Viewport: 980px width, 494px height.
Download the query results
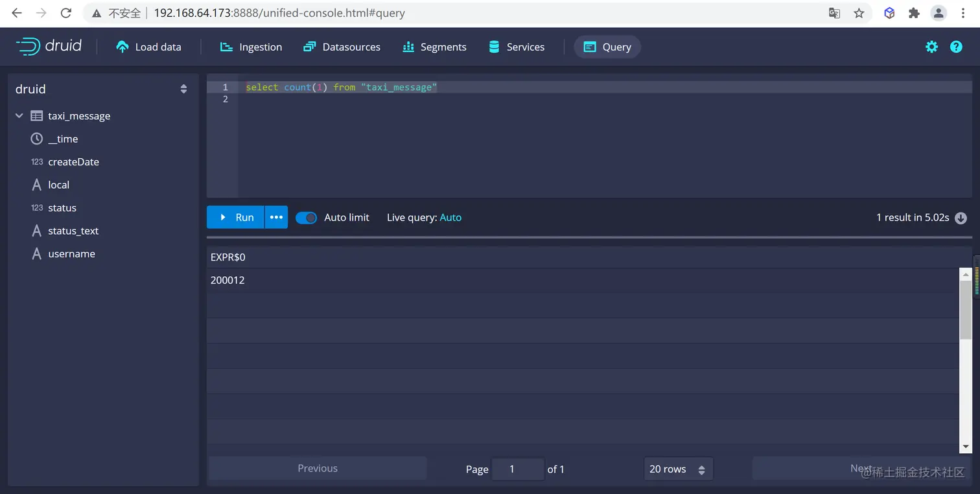click(x=961, y=218)
